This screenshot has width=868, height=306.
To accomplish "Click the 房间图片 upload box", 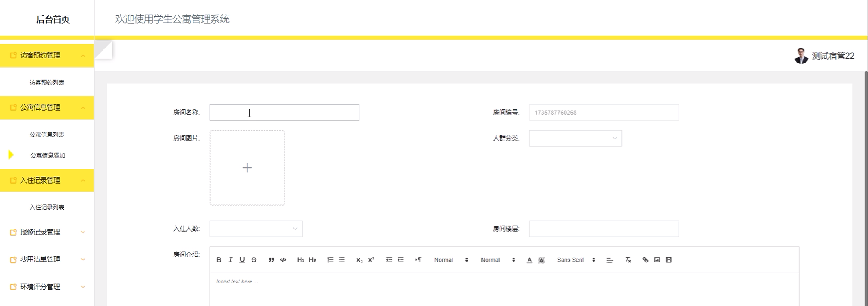I will (247, 168).
